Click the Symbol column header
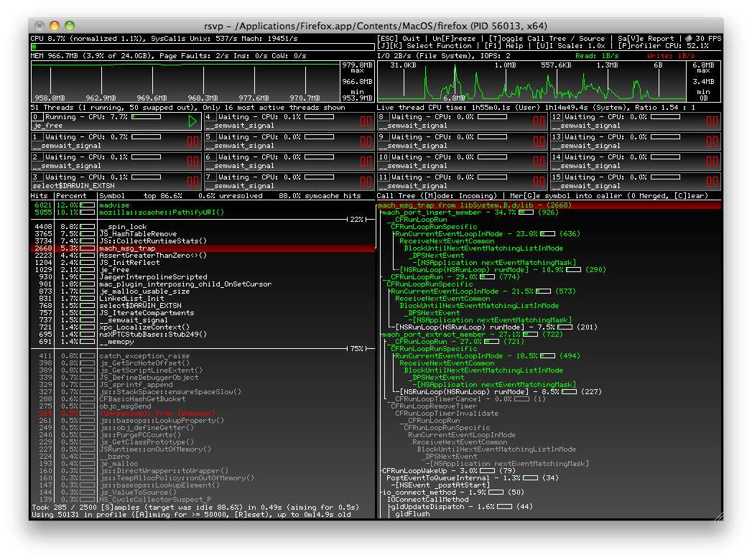The height and width of the screenshot is (560, 752). [112, 195]
